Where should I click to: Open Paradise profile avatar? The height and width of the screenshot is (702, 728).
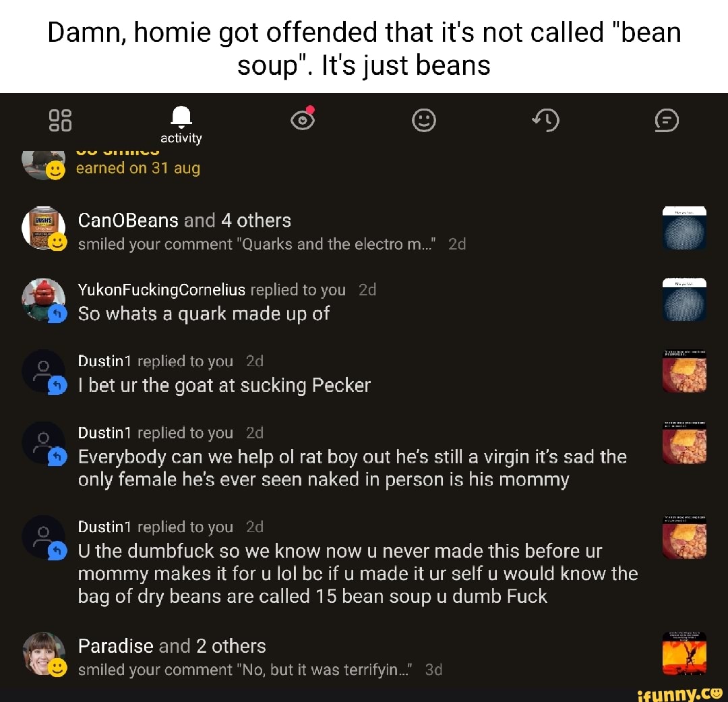(43, 653)
